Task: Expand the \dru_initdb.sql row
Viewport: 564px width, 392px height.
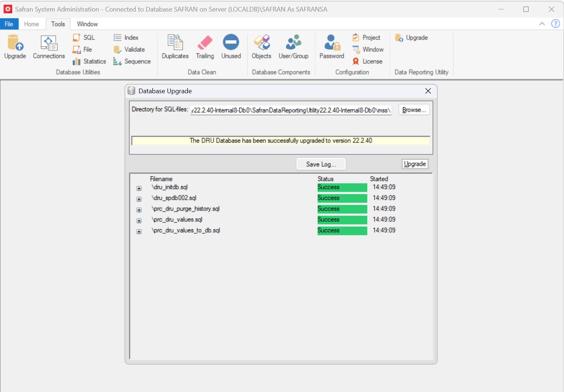Action: tap(139, 188)
